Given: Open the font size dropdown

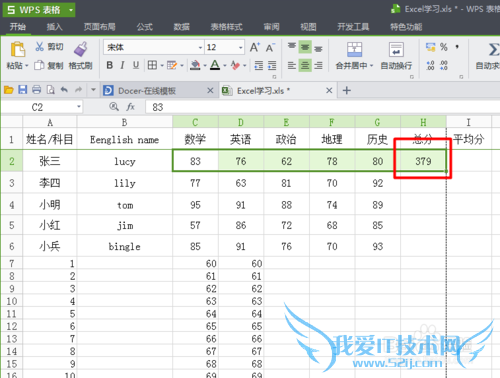Looking at the screenshot, I should (241, 48).
